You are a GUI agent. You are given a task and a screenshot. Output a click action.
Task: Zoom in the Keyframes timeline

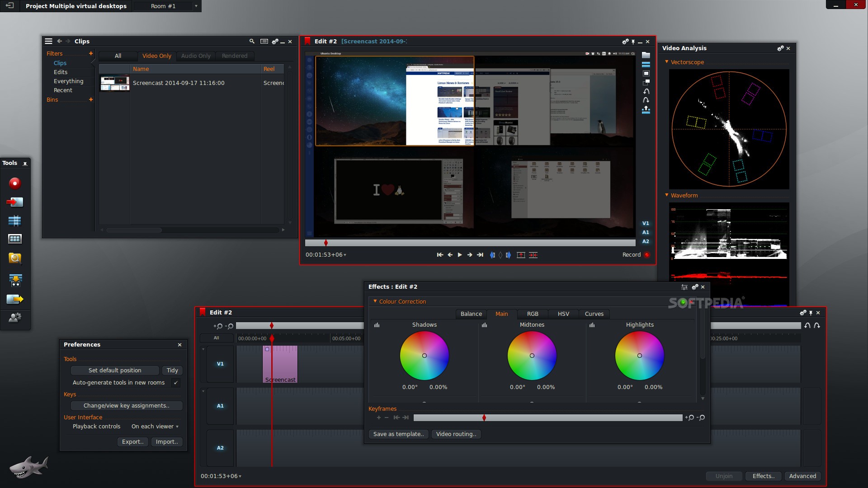(690, 418)
